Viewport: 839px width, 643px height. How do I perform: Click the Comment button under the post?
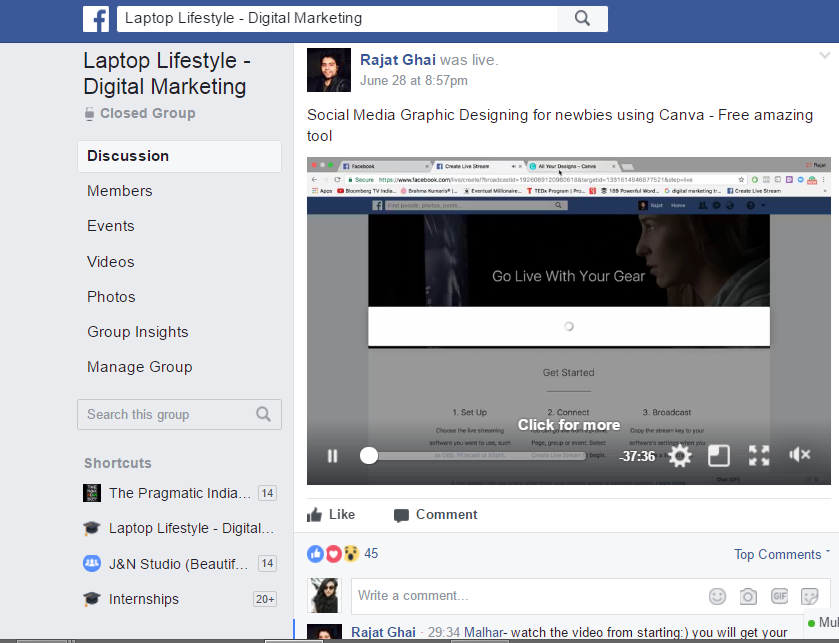[x=436, y=515]
